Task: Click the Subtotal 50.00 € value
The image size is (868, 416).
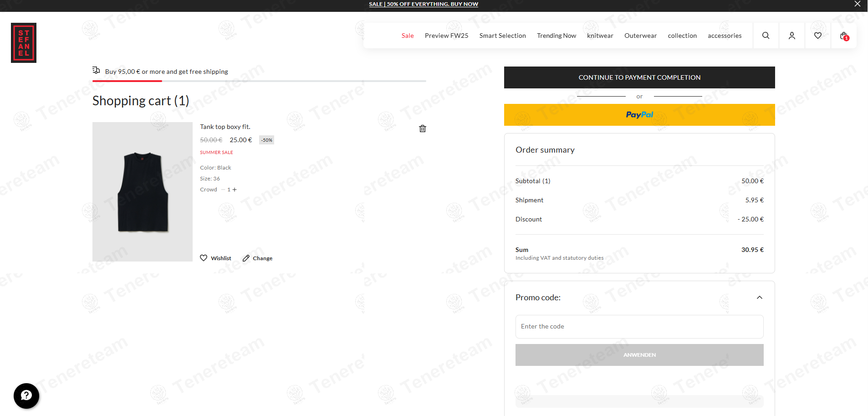Action: pyautogui.click(x=752, y=181)
